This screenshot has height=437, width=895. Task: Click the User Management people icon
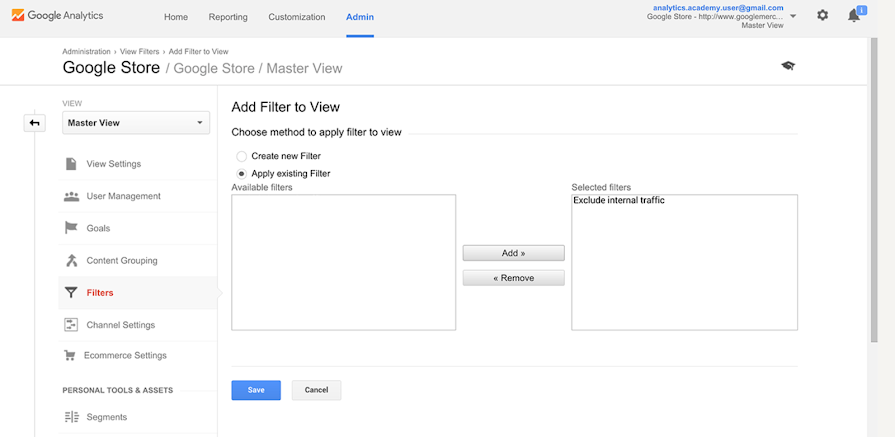point(71,196)
